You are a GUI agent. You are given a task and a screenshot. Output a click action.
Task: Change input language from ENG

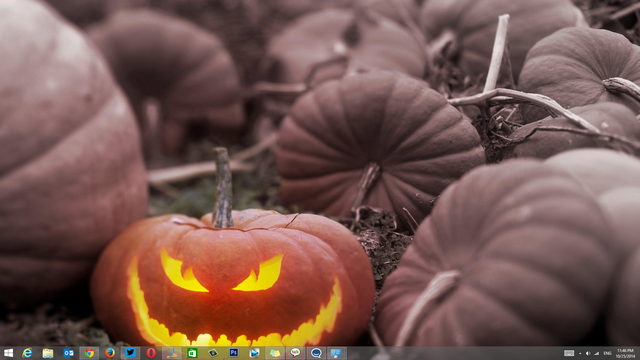click(x=607, y=353)
